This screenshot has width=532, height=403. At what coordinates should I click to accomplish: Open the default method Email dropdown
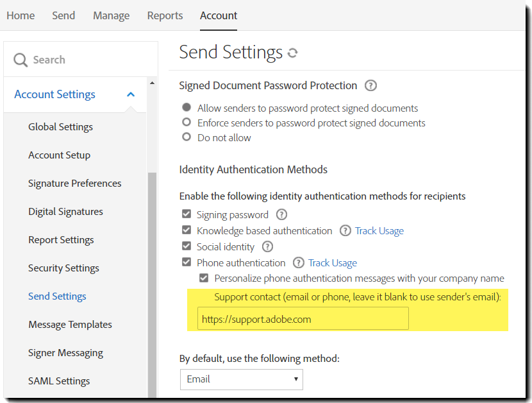coord(241,379)
